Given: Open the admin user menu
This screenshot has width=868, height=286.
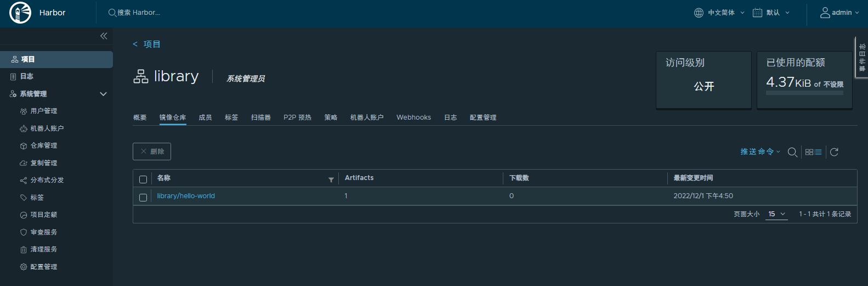Looking at the screenshot, I should [839, 13].
